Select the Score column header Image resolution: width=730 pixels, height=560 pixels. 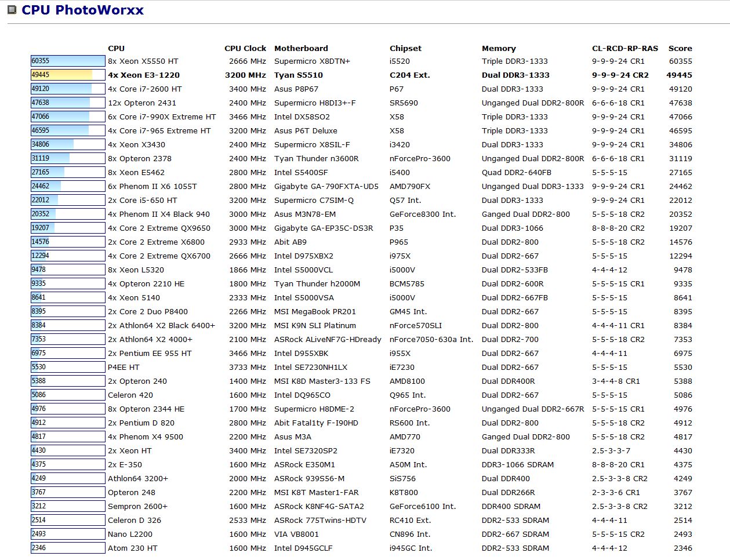point(680,48)
